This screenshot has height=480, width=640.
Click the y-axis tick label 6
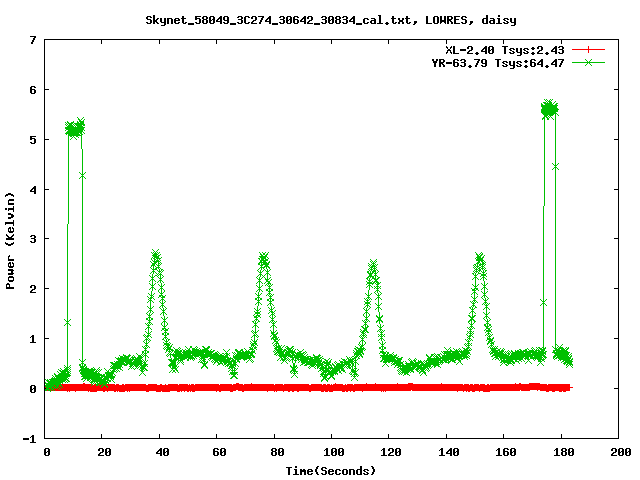click(33, 90)
